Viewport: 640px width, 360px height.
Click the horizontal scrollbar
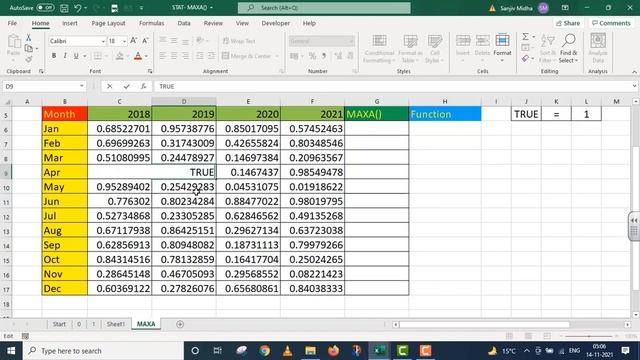(x=484, y=324)
